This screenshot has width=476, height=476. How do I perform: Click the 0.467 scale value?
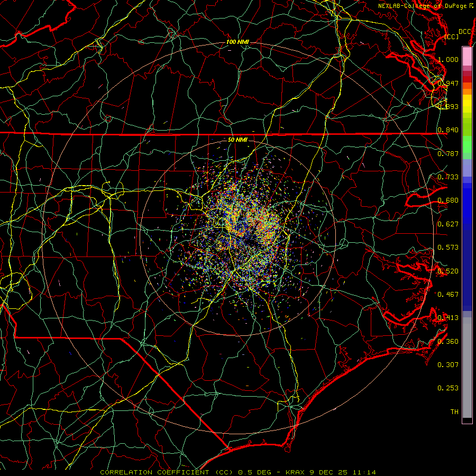(448, 295)
